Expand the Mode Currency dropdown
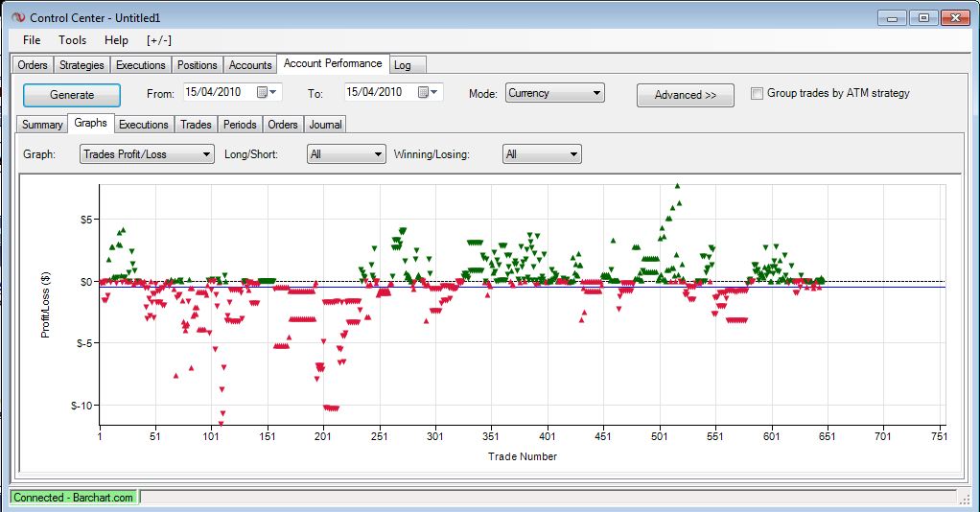Image resolution: width=980 pixels, height=512 pixels. pyautogui.click(x=554, y=94)
